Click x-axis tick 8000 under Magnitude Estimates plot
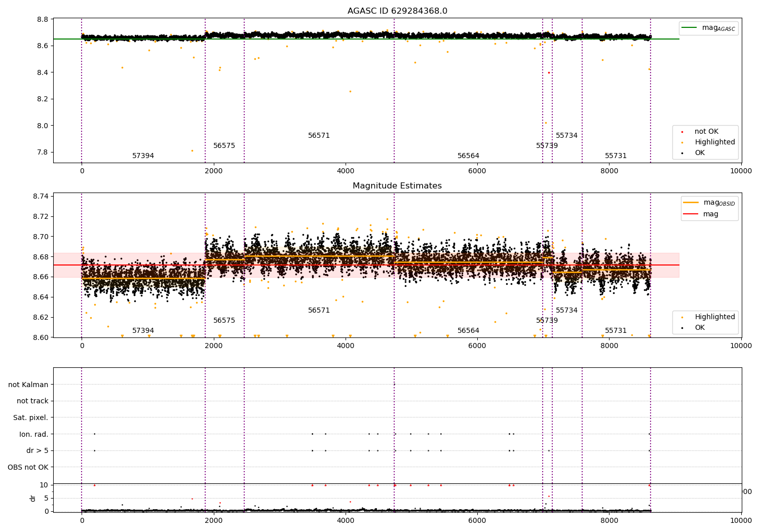 click(610, 346)
